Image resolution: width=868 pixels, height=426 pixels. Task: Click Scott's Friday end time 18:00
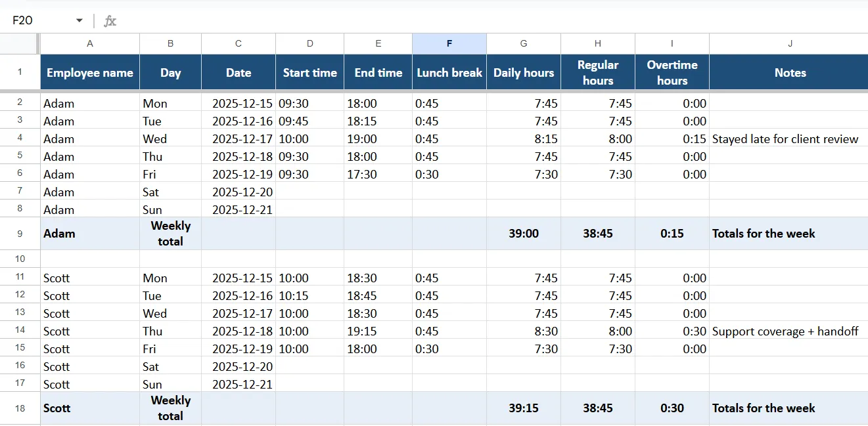tap(378, 349)
